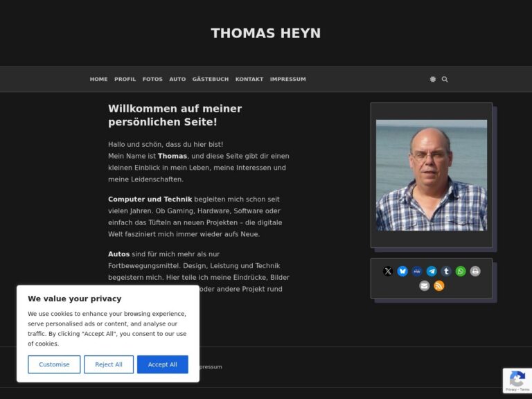Share via the Bluesky butterfly icon

402,272
